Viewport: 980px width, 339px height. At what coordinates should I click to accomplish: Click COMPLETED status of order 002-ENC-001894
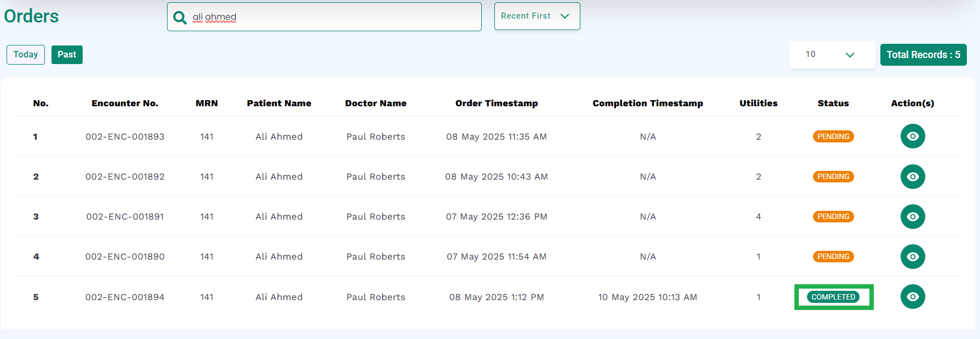pyautogui.click(x=833, y=297)
